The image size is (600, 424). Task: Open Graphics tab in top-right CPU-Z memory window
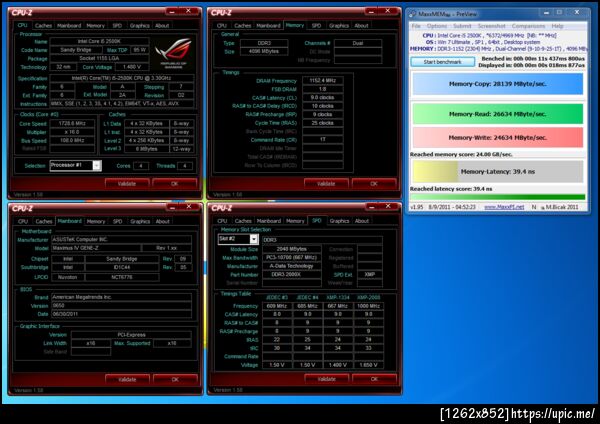(339, 26)
